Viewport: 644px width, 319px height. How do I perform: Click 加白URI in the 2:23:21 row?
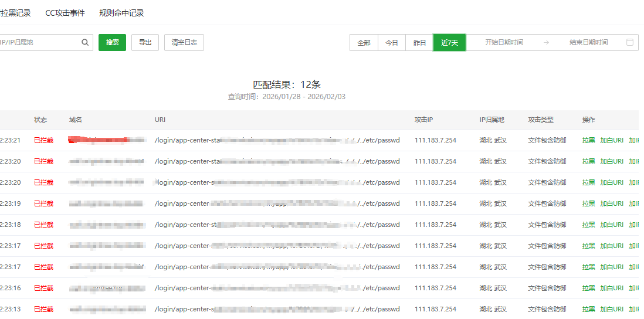tap(612, 140)
